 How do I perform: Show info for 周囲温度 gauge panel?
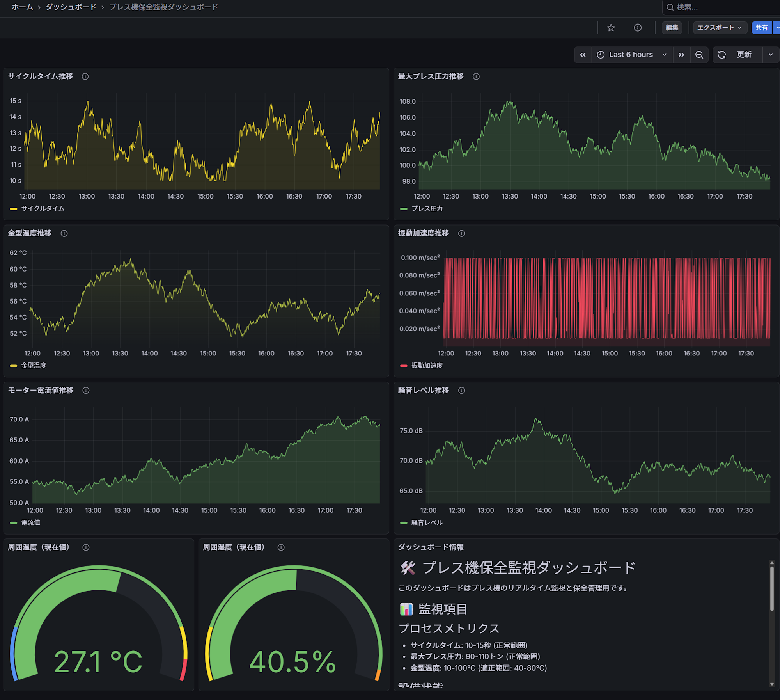86,547
